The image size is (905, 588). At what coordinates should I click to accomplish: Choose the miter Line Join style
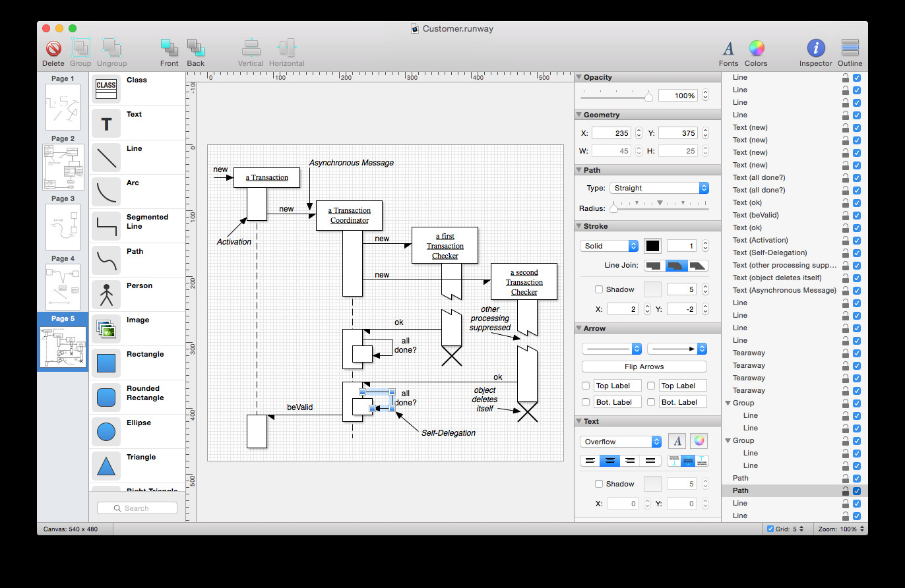coord(654,266)
